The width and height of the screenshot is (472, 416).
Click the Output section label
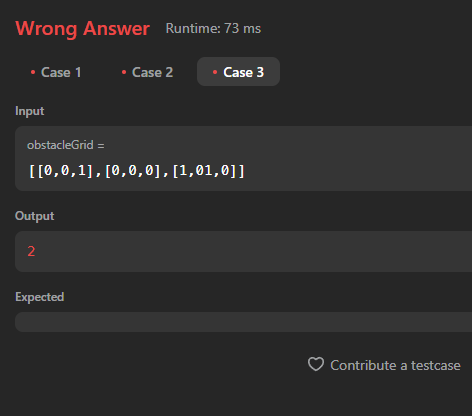pyautogui.click(x=34, y=216)
